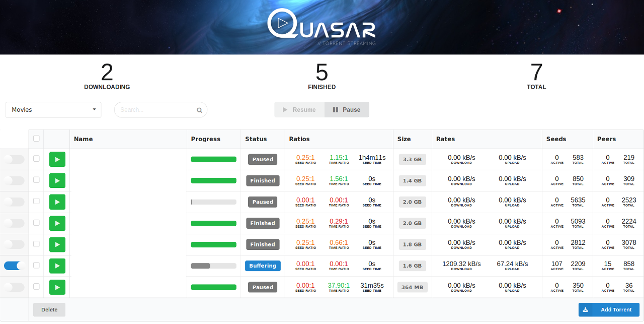Viewport: 644px width, 324px height.
Task: Toggle switch for the 3.3 GB torrent
Action: click(14, 159)
